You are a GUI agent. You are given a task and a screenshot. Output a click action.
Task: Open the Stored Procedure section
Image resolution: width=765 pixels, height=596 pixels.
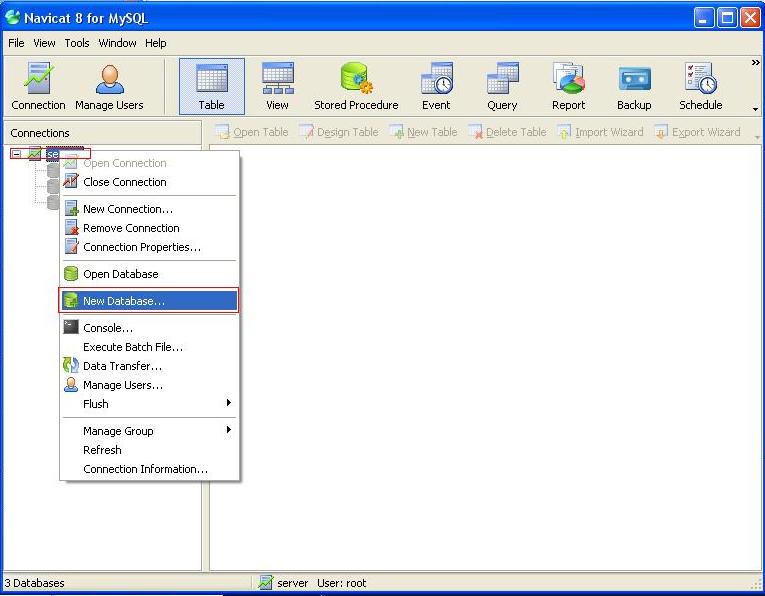[x=356, y=87]
